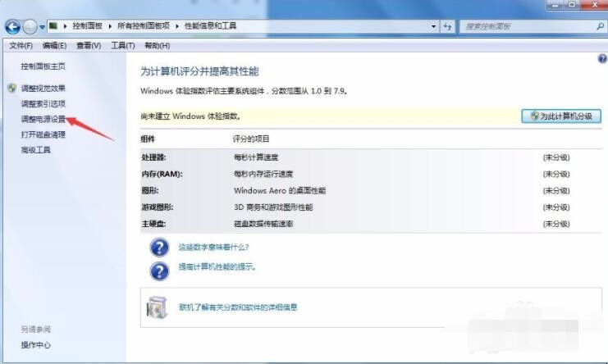
Task: Click the question icon beside 这些数字意味着什么
Action: [x=159, y=248]
